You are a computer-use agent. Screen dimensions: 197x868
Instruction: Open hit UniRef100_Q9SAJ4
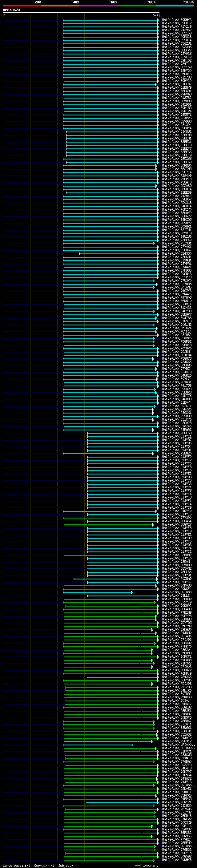176,40
